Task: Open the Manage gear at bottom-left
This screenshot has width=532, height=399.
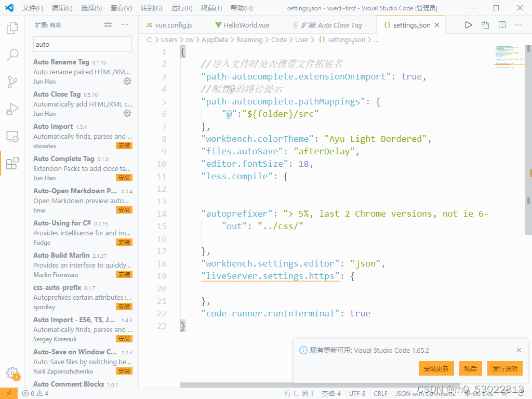Action: (x=12, y=373)
